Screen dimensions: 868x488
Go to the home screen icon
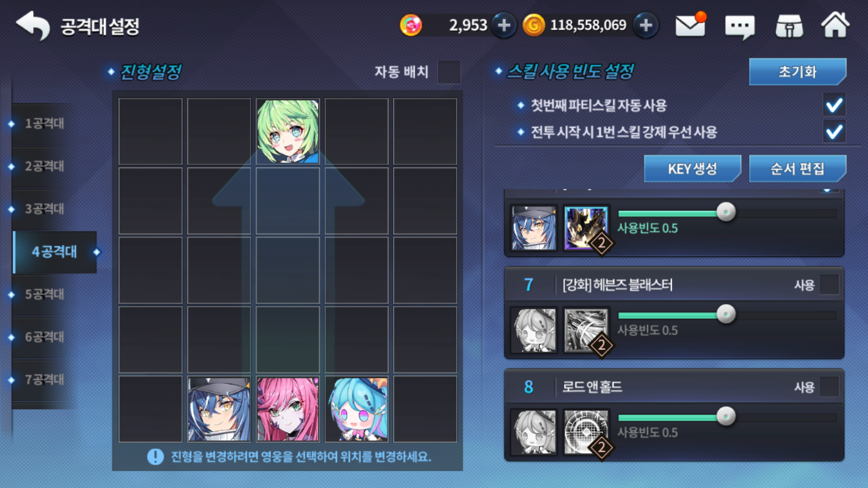tap(835, 24)
